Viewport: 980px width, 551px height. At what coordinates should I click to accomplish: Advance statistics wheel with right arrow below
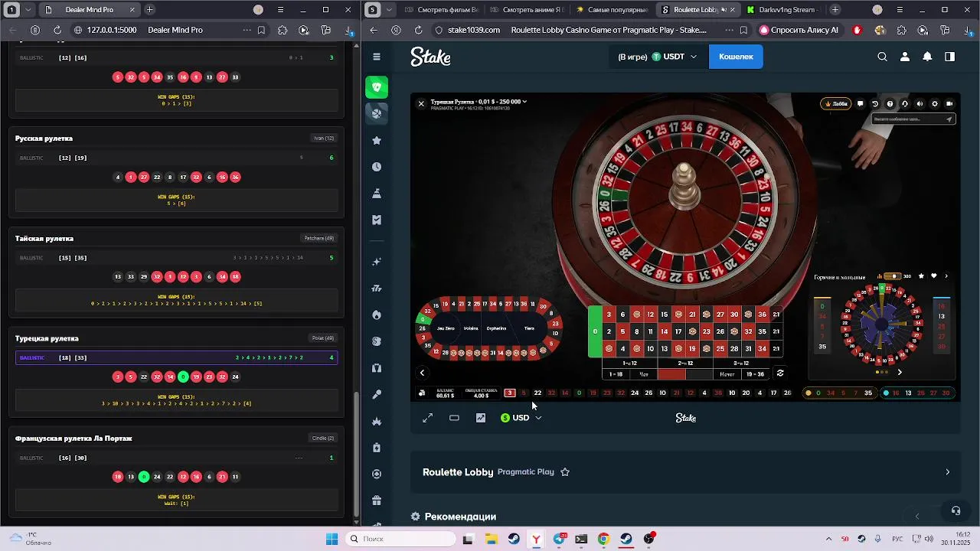point(900,372)
